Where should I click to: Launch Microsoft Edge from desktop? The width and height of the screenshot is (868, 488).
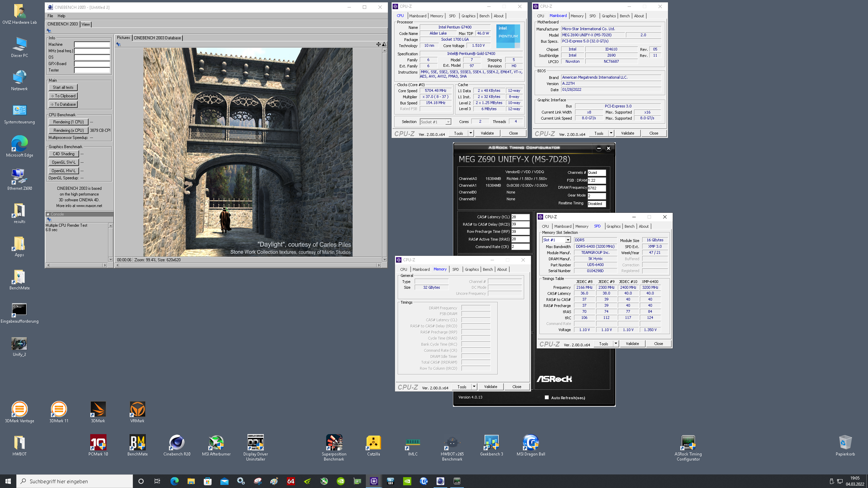(x=19, y=147)
